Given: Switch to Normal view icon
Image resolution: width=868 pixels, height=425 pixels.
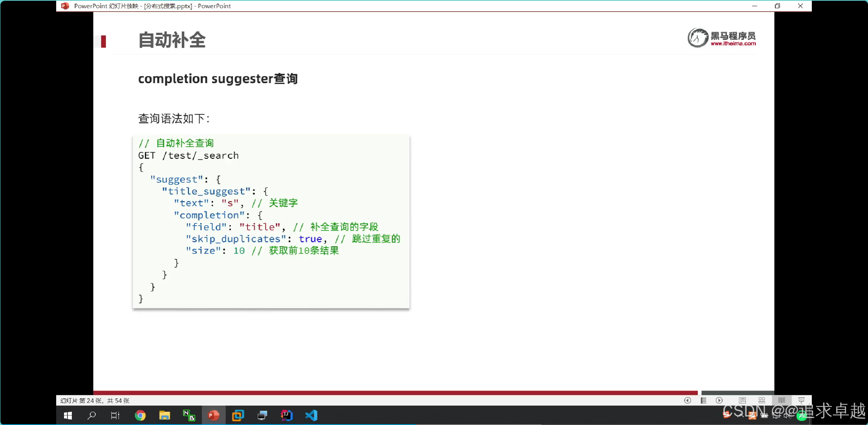Looking at the screenshot, I should tap(742, 400).
